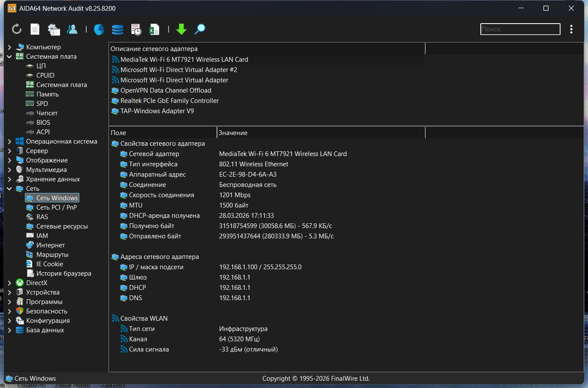Image resolution: width=588 pixels, height=388 pixels.
Task: Expand the Безопасность tree node
Action: click(x=9, y=311)
